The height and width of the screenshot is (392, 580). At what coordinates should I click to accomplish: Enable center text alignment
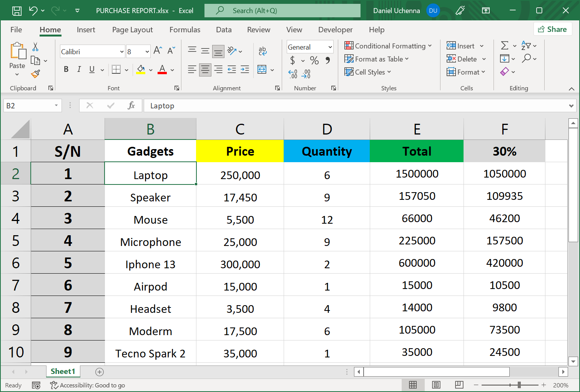tap(205, 70)
